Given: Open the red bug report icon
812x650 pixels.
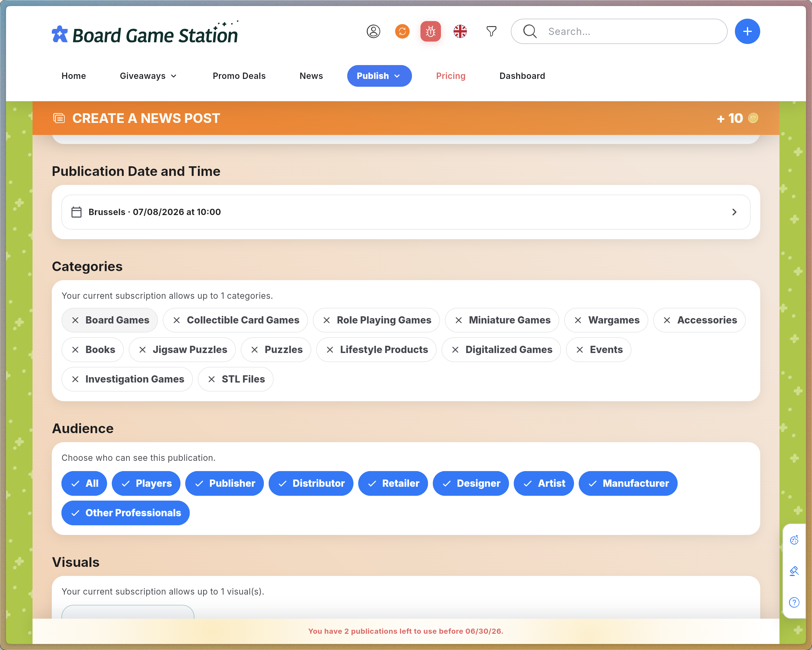Looking at the screenshot, I should (x=430, y=31).
